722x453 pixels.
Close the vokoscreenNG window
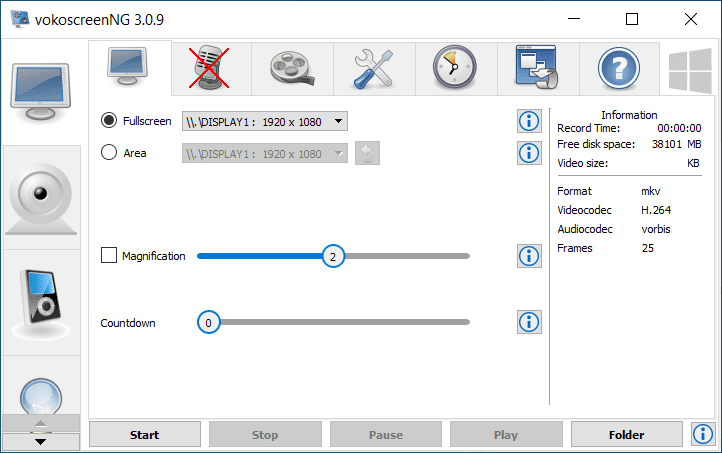pos(691,19)
